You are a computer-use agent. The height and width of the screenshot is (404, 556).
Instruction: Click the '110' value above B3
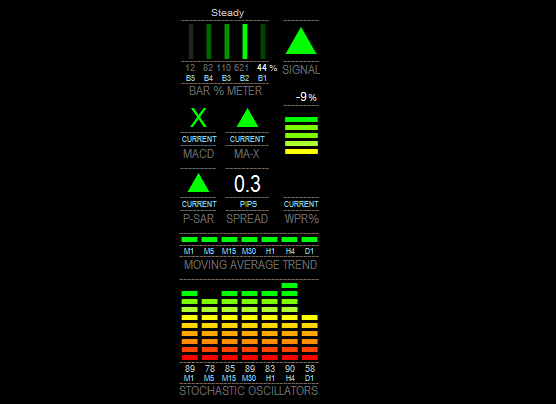224,68
